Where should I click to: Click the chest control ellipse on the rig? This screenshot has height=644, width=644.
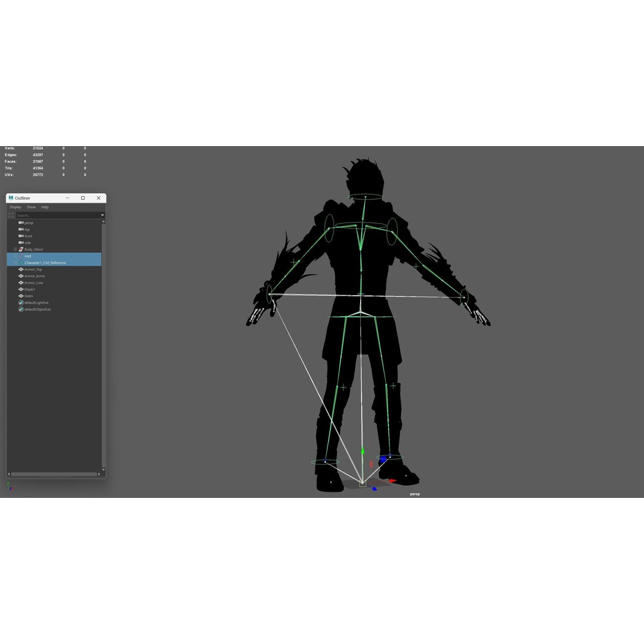coord(361,225)
